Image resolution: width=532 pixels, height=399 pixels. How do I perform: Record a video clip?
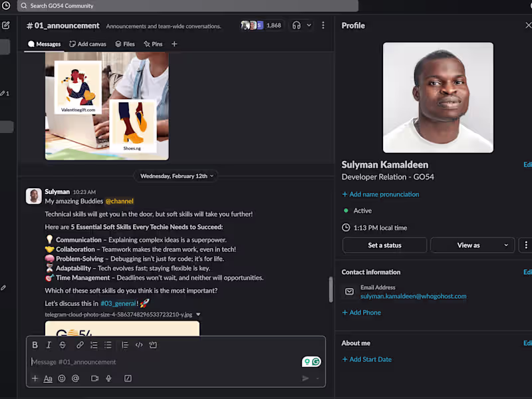94,378
